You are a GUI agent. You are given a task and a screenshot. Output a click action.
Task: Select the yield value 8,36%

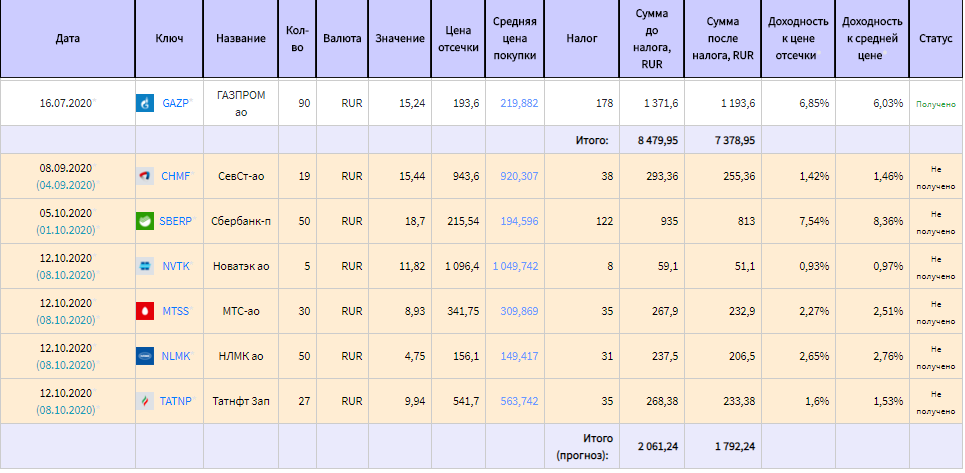(x=888, y=221)
